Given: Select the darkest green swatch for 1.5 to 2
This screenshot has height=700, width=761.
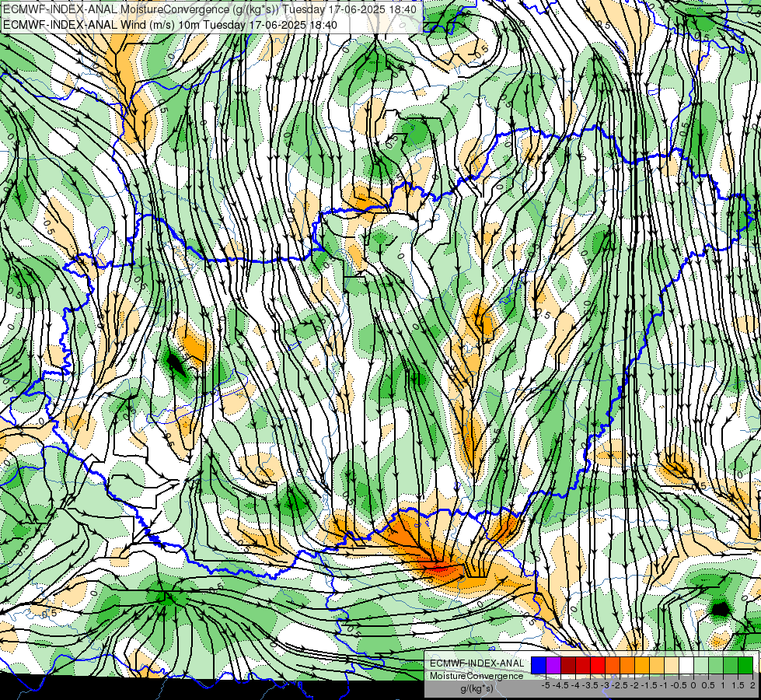Looking at the screenshot, I should [x=745, y=666].
